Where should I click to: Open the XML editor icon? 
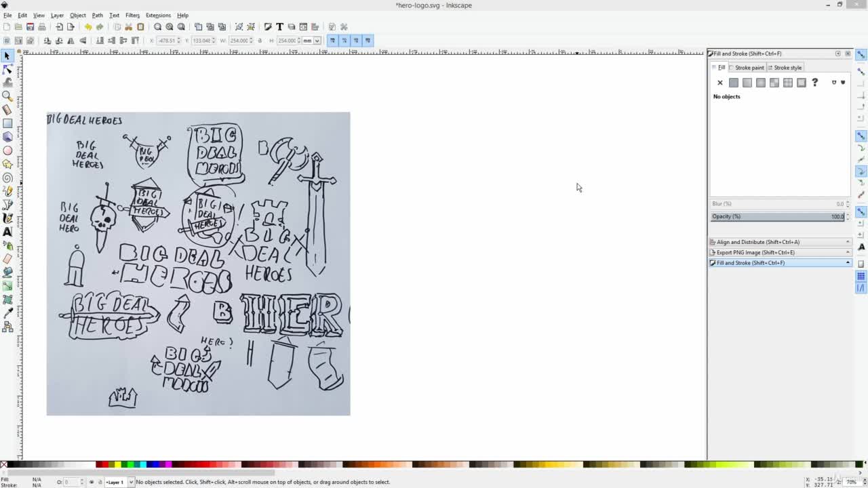click(303, 26)
